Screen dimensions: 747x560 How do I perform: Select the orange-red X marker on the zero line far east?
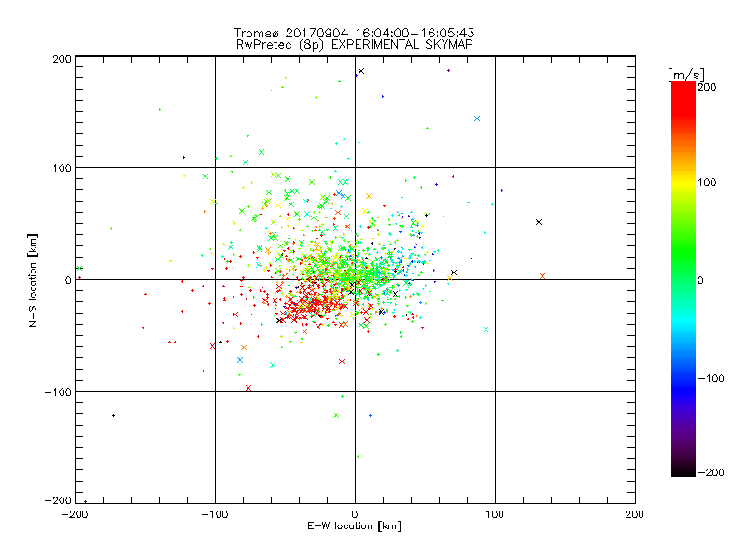point(543,276)
